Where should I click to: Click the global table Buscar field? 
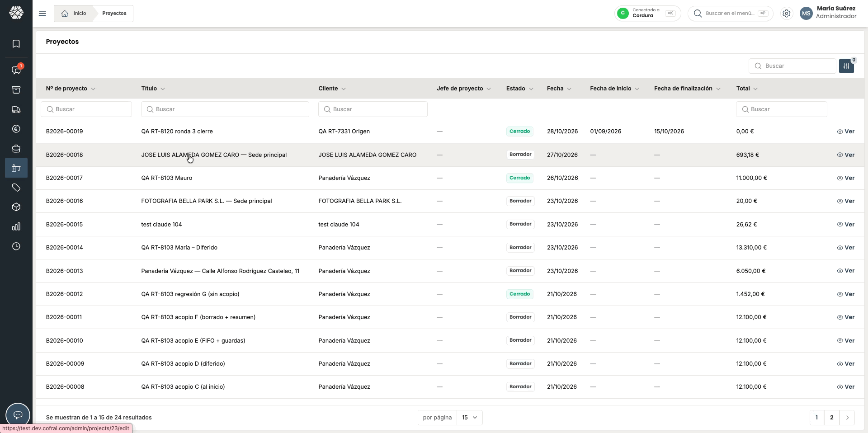(792, 66)
